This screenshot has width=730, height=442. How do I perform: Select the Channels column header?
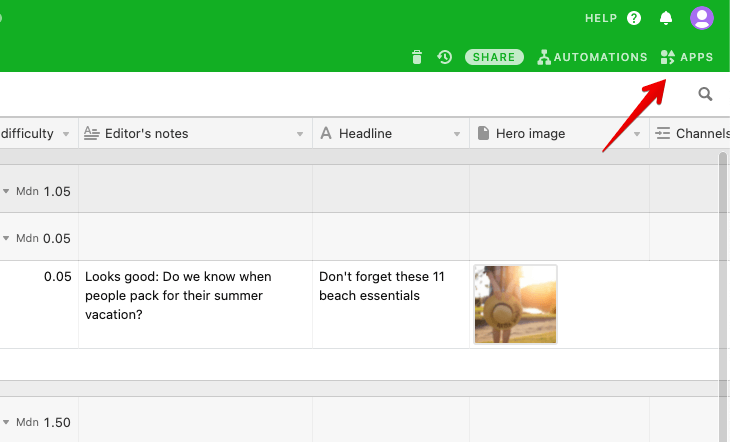690,134
